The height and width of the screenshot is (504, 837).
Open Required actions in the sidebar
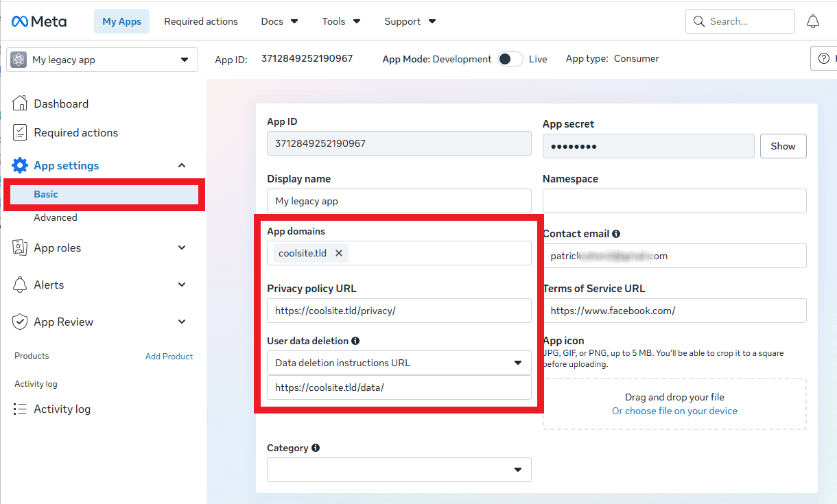coord(75,132)
